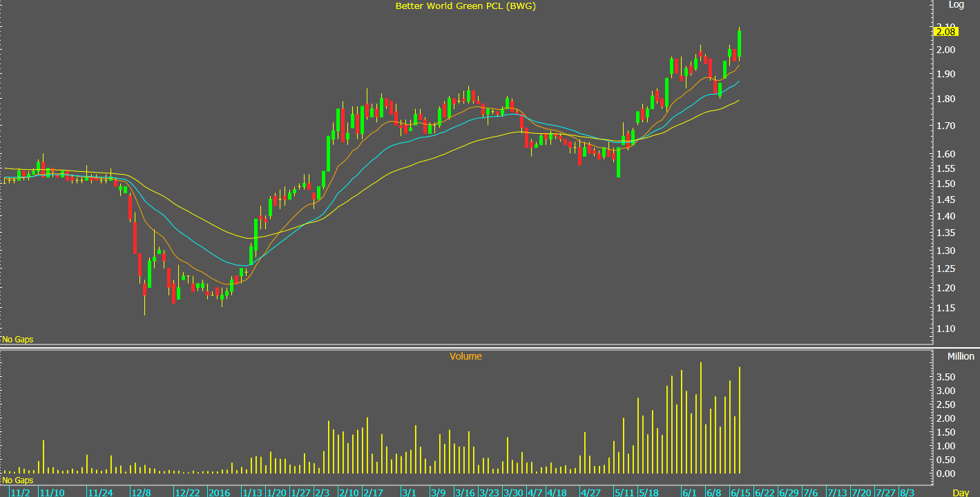This screenshot has height=497, width=980.
Task: Select the 3/9 date on time axis
Action: tap(438, 492)
